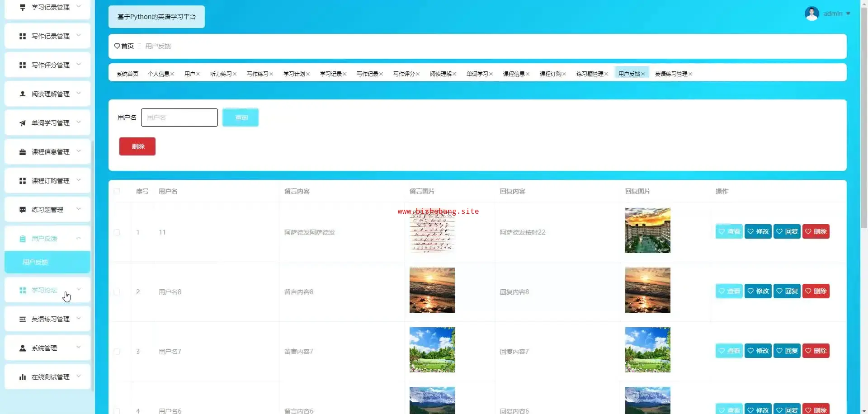Collapse the 用户反馈 menu chevron
868x414 pixels.
(79, 238)
